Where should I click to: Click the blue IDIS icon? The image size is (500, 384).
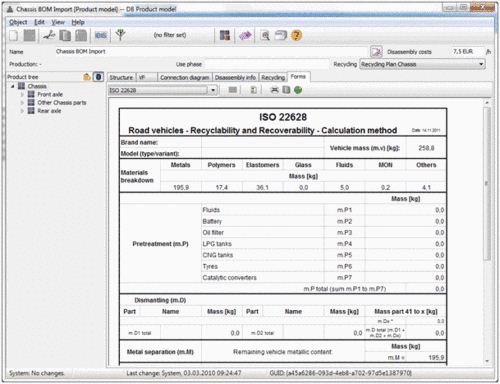pos(101,35)
